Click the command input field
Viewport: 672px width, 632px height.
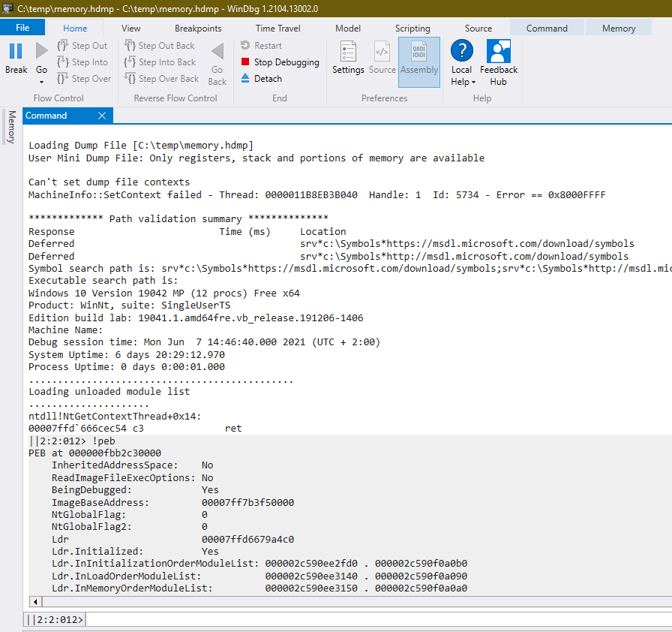379,619
